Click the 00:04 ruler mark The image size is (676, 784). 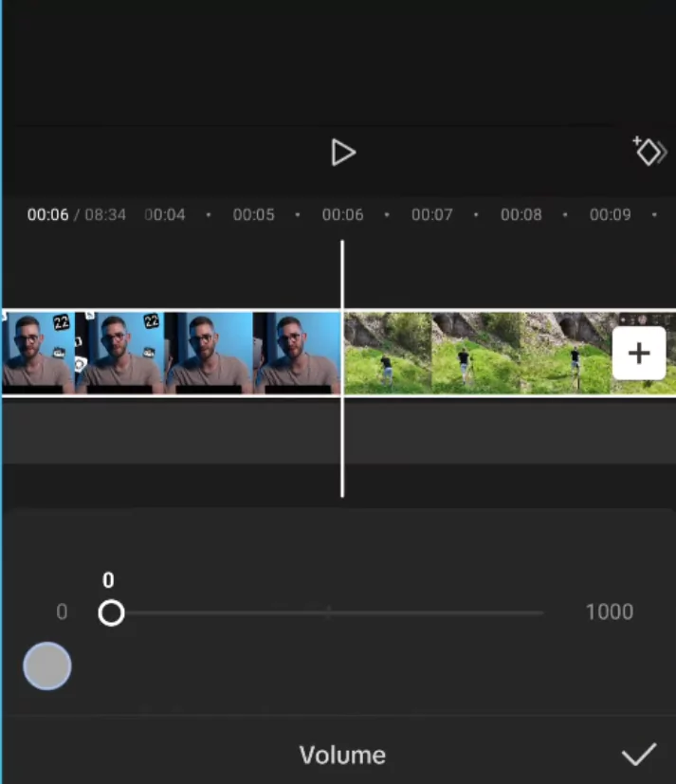tap(165, 214)
